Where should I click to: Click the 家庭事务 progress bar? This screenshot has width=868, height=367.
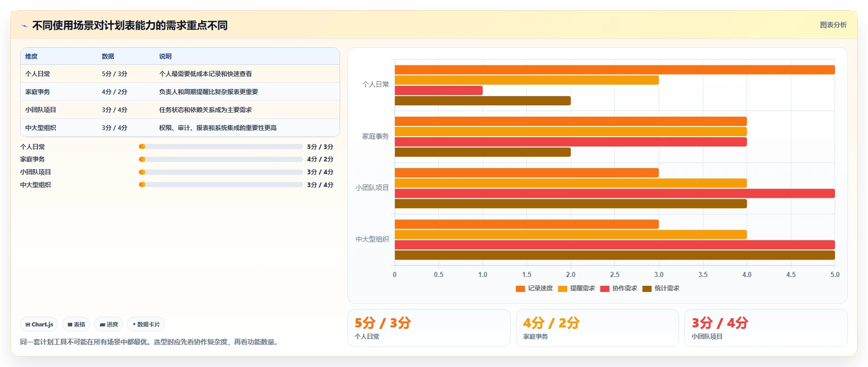tap(221, 159)
